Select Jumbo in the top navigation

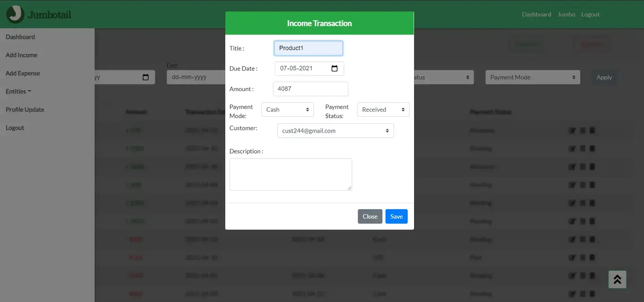pos(566,14)
